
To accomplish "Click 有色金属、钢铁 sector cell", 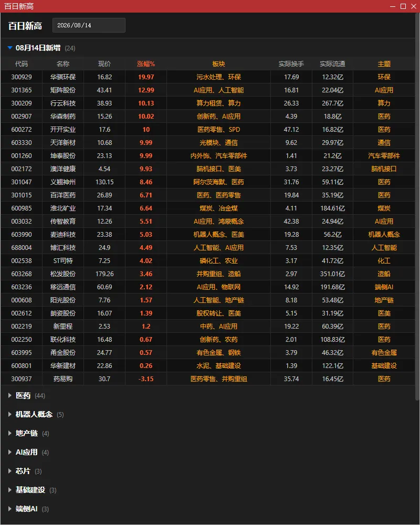I will pos(219,353).
